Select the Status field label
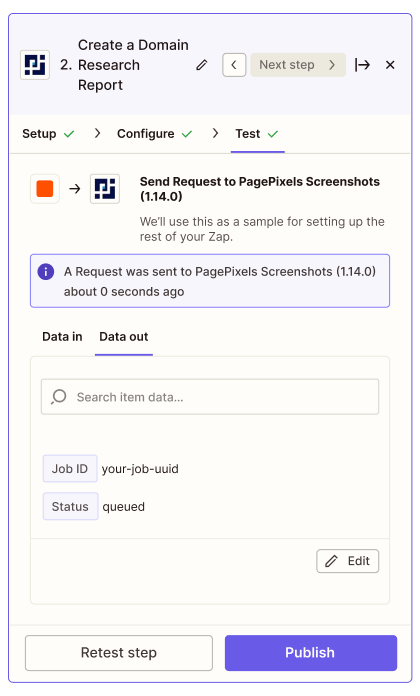The height and width of the screenshot is (696, 420). tap(71, 506)
